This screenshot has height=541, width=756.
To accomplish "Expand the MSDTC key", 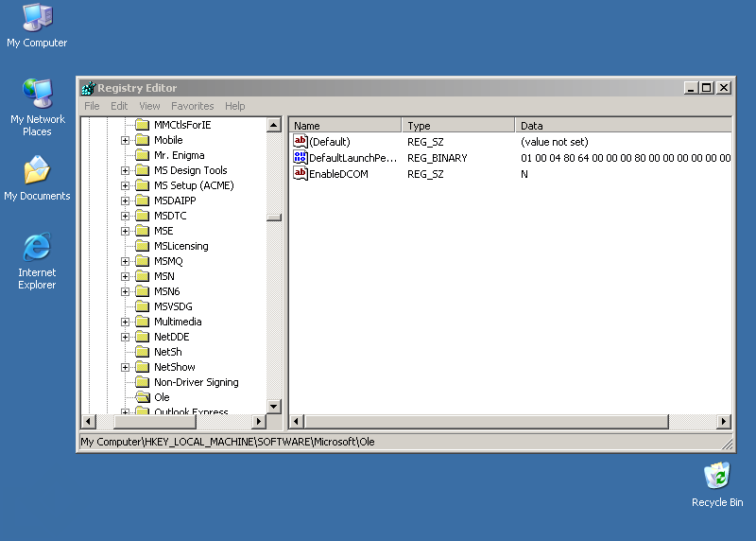I will click(x=125, y=217).
